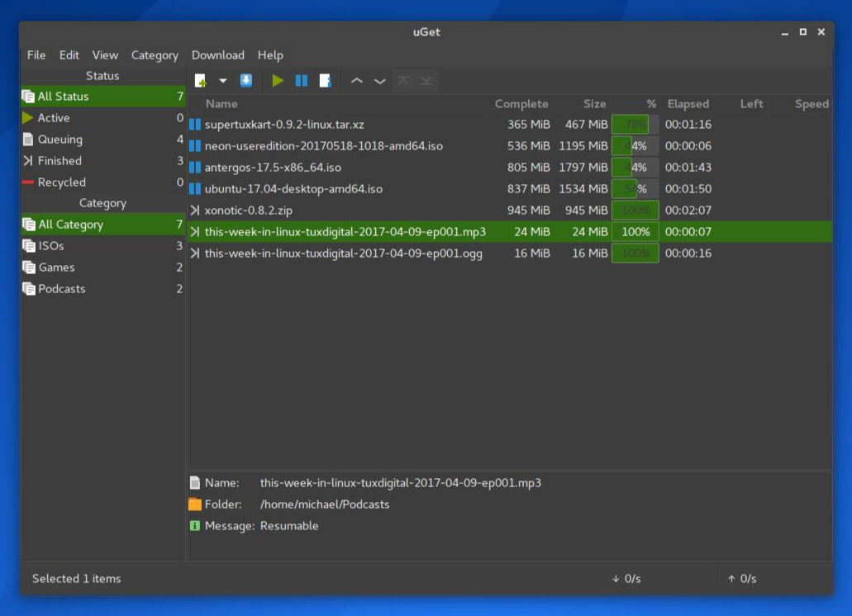
Task: Open the Download menu
Action: [217, 55]
